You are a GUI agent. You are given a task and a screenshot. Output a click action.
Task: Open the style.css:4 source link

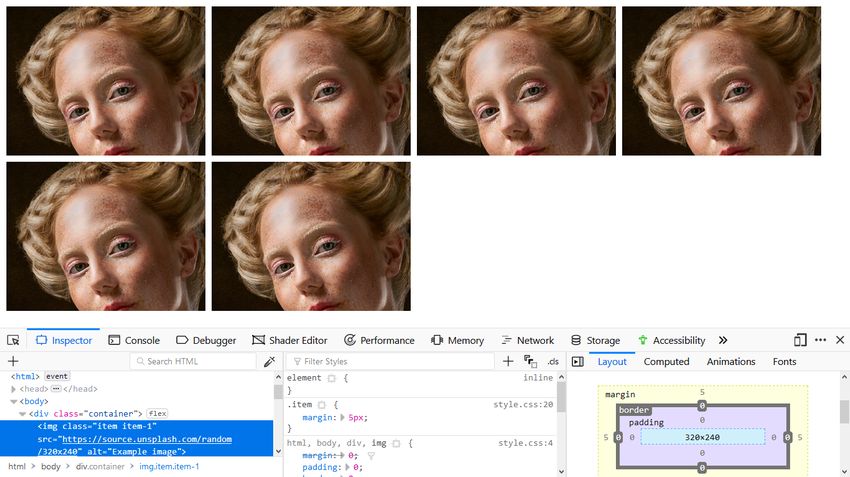(525, 443)
